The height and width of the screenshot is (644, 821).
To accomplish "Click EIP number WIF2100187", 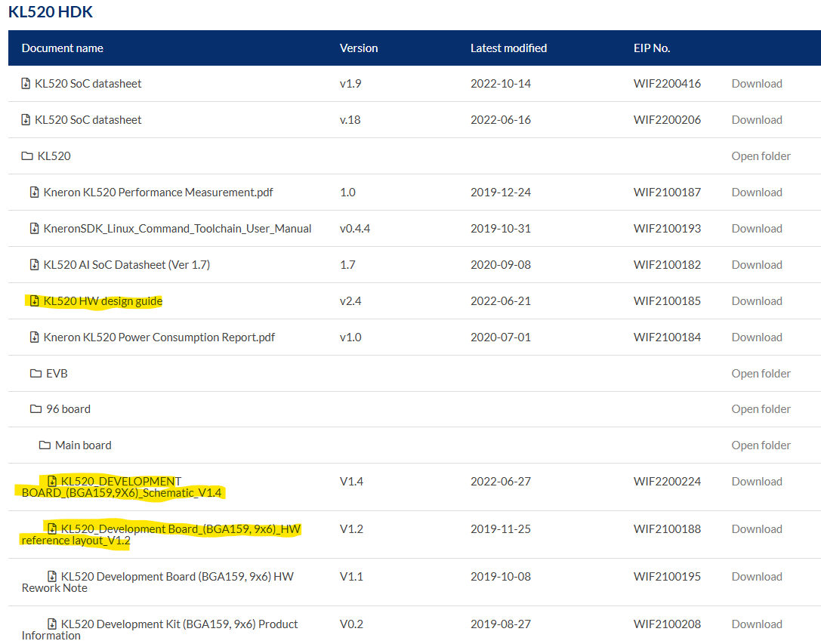I will pyautogui.click(x=667, y=193).
